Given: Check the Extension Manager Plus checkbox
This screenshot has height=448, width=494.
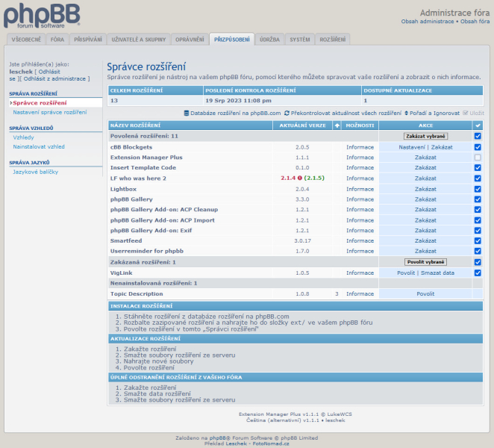Looking at the screenshot, I should [478, 158].
